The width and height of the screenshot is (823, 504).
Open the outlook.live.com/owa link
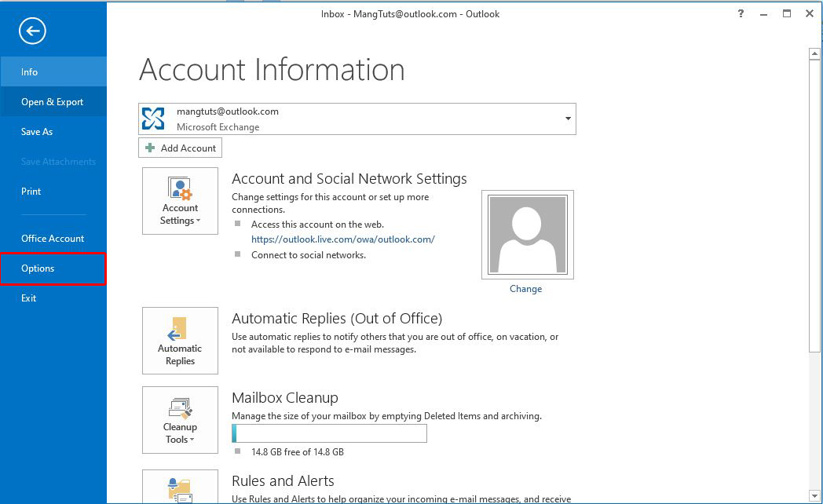[x=342, y=239]
